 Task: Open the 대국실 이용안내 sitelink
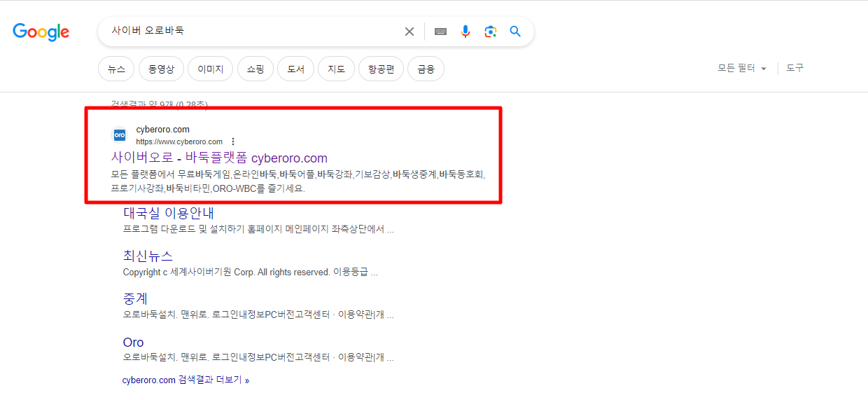(169, 213)
